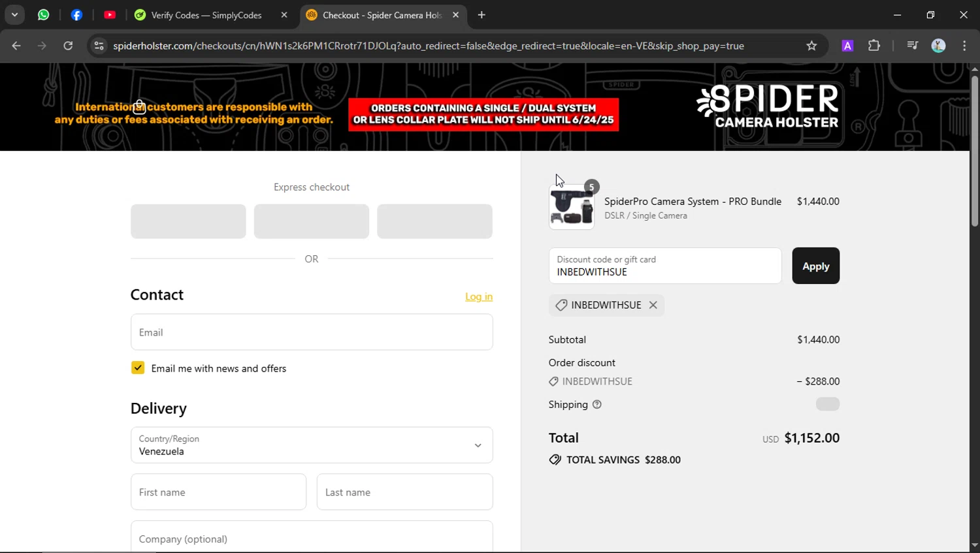Image resolution: width=980 pixels, height=553 pixels.
Task: Bookmark this page with star icon
Action: pos(811,46)
